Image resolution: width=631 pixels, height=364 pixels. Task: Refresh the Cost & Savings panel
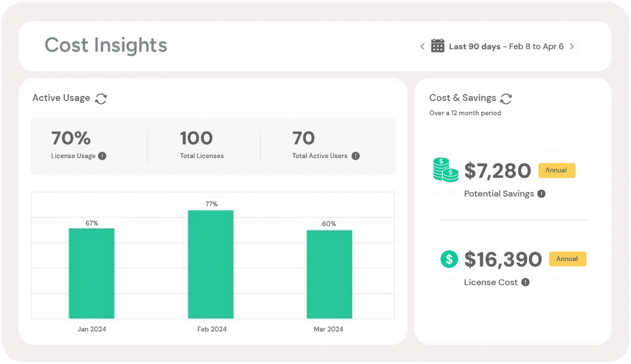coord(506,98)
